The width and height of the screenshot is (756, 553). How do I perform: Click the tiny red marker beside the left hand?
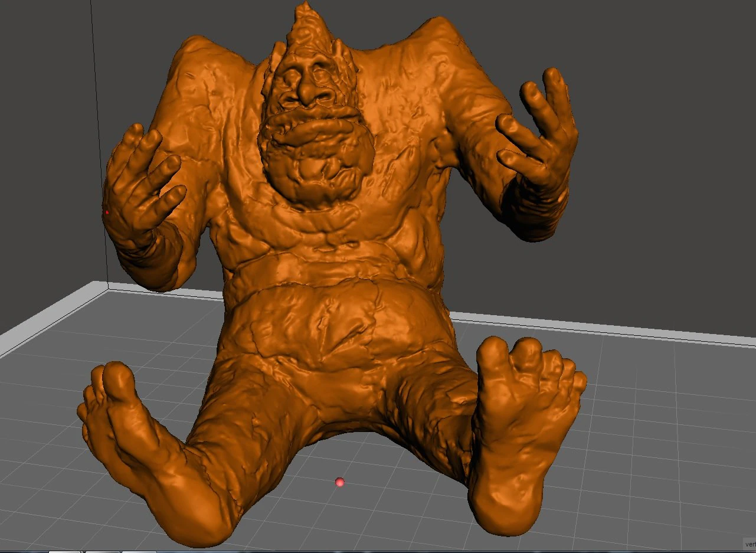[107, 212]
